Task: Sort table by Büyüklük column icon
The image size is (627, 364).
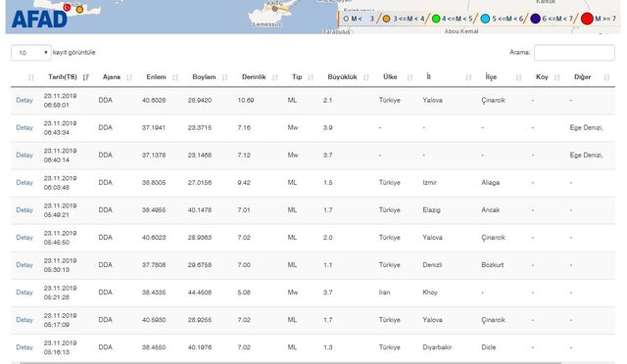Action: 365,77
